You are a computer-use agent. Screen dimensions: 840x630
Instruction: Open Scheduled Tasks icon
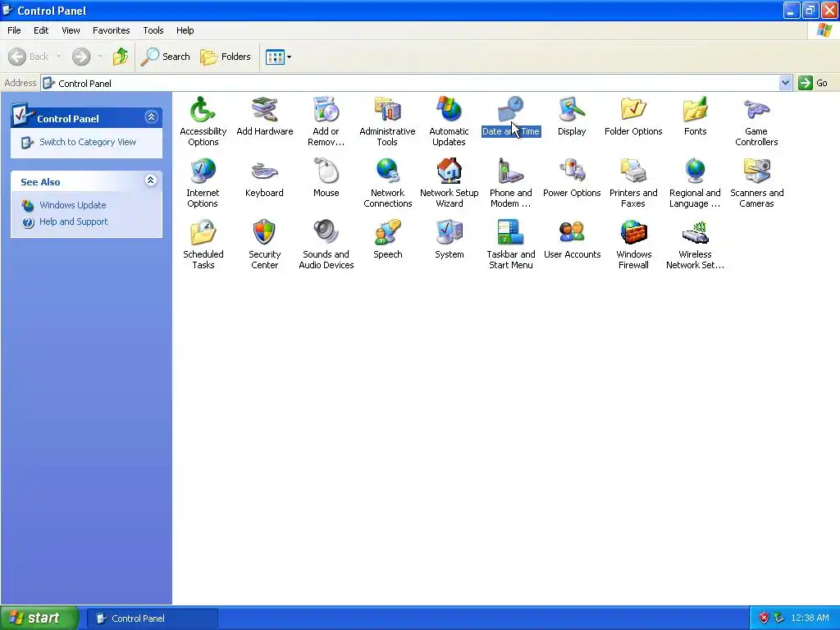pos(203,233)
